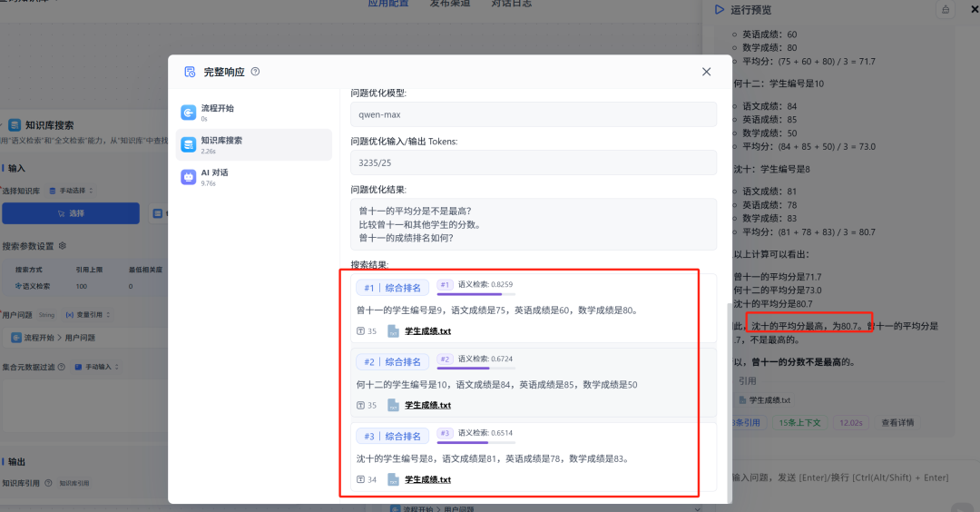Close the 完整响应 dialog
The height and width of the screenshot is (512, 980).
pos(706,72)
